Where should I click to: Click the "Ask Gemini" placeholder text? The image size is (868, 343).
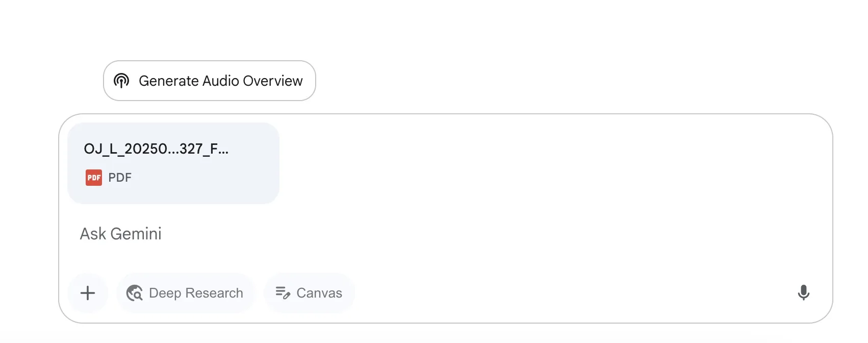(x=121, y=234)
